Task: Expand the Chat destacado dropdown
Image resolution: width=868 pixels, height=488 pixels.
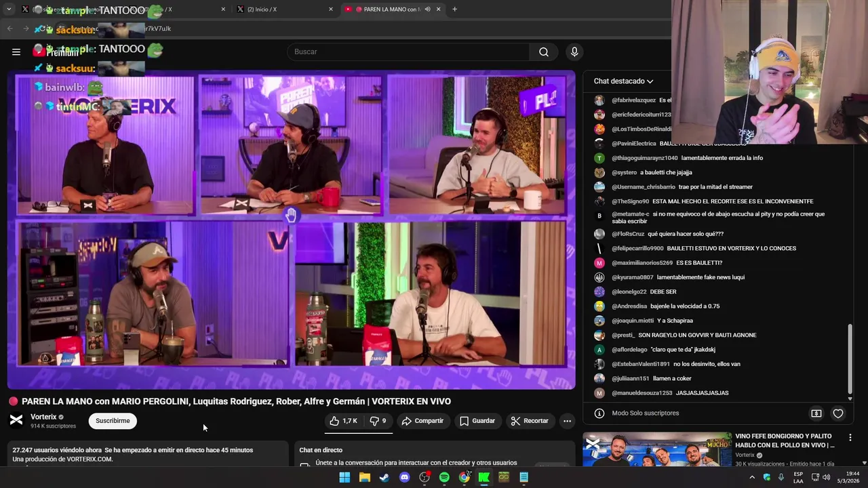Action: (623, 81)
